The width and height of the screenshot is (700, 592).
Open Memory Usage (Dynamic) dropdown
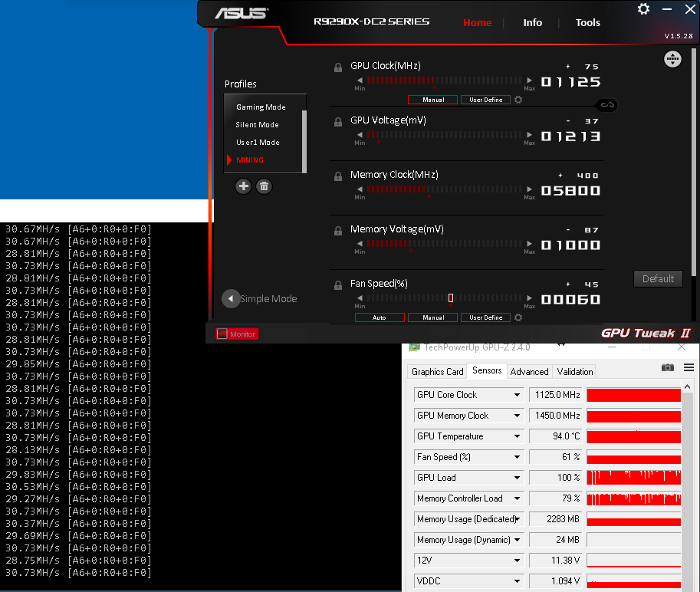[x=517, y=540]
